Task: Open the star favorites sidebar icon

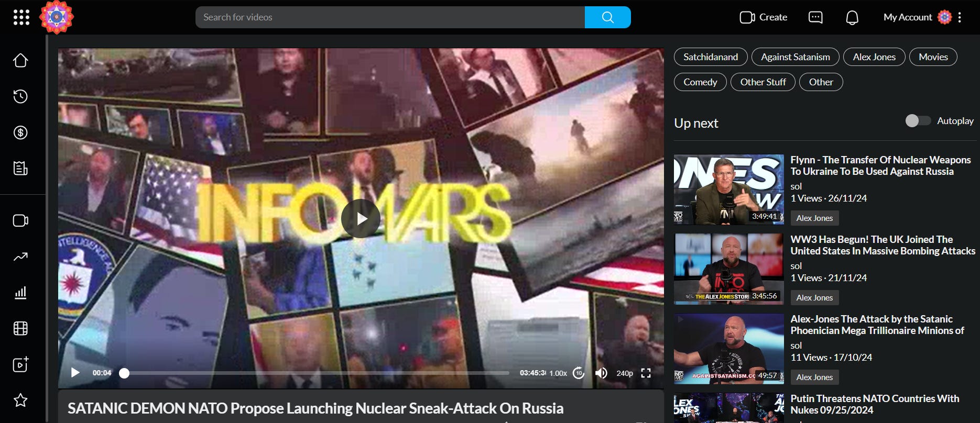Action: pos(20,400)
